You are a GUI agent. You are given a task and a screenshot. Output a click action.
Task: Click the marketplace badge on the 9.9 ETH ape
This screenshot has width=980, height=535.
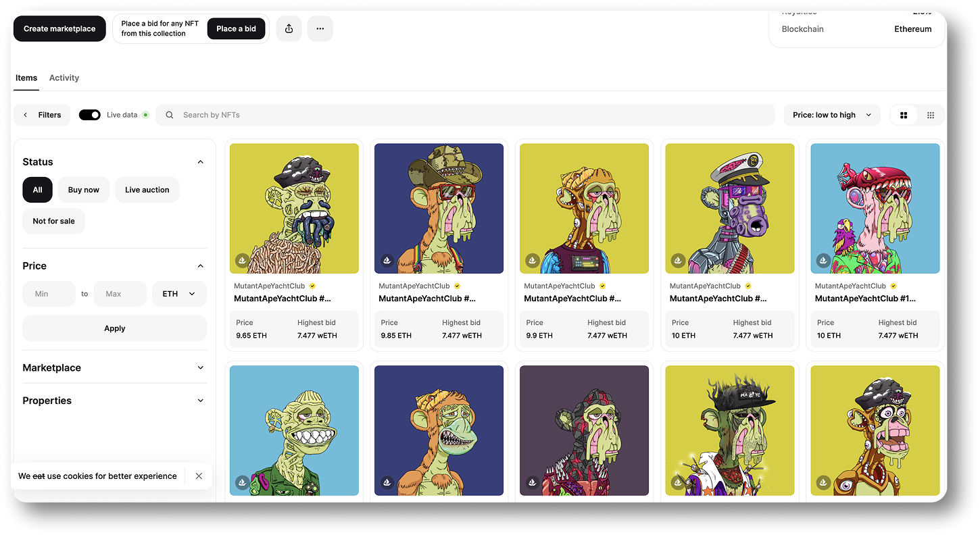533,260
